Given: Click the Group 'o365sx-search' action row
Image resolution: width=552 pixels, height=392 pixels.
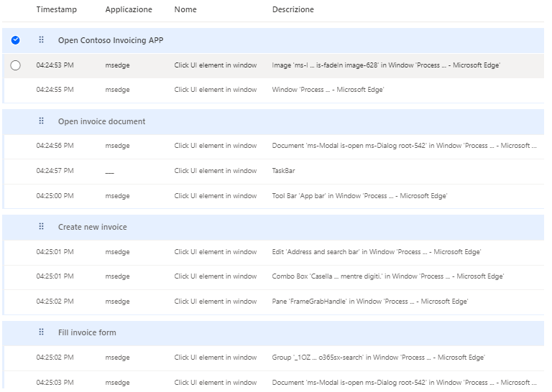Looking at the screenshot, I should (378, 358).
